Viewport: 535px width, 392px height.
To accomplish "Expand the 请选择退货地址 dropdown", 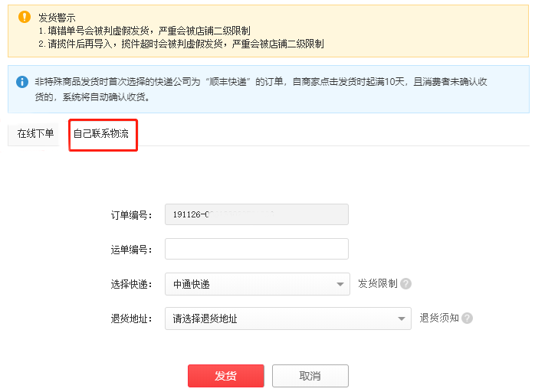I will pos(287,318).
